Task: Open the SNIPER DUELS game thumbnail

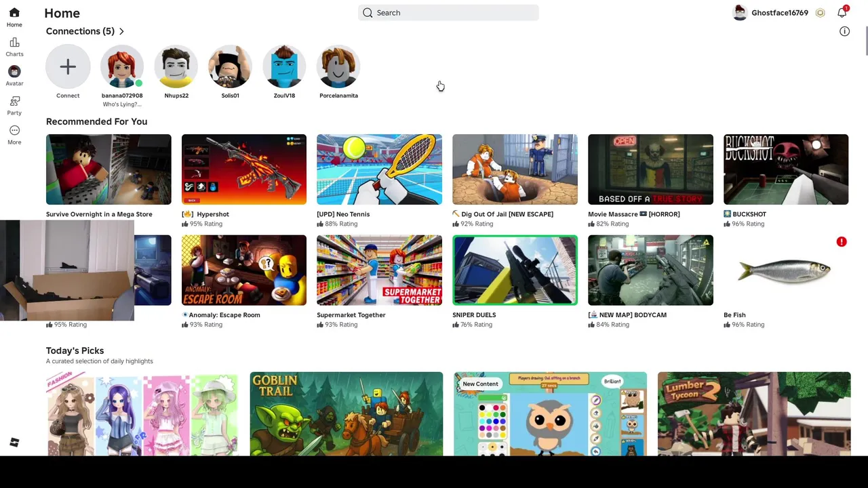Action: click(x=515, y=270)
